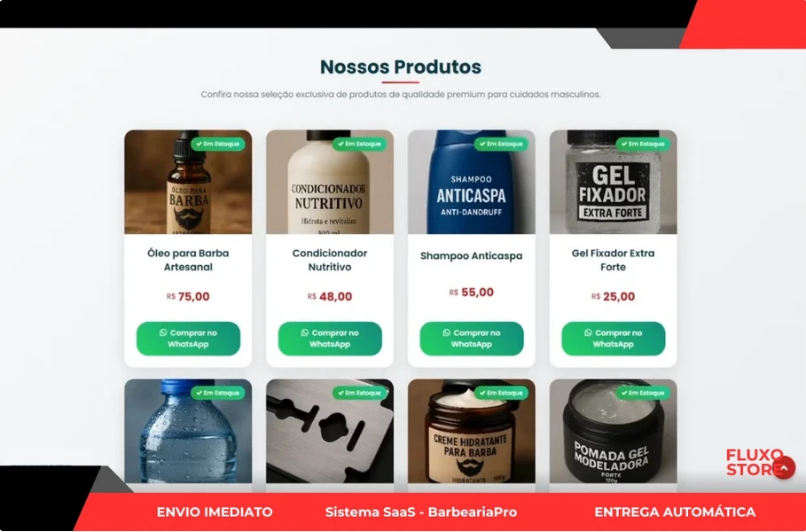The image size is (806, 532).
Task: Open the Shampoo Anticaspa bottle image
Action: coord(472,182)
